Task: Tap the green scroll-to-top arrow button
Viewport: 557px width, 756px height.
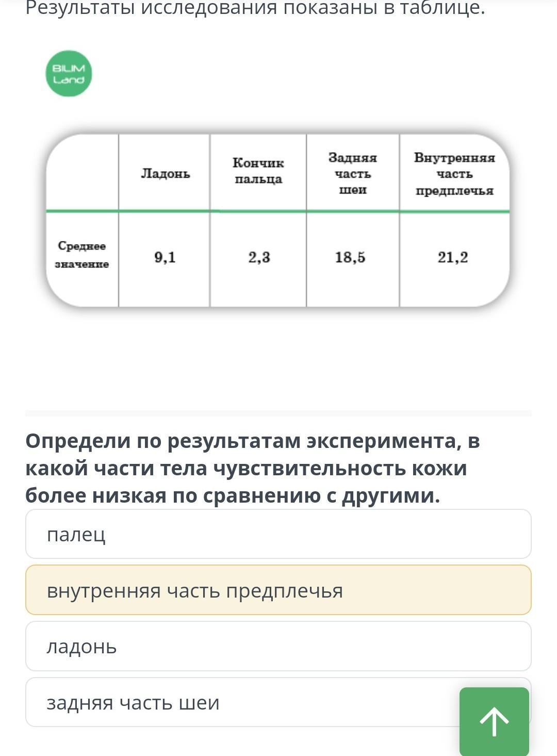Action: tap(494, 721)
